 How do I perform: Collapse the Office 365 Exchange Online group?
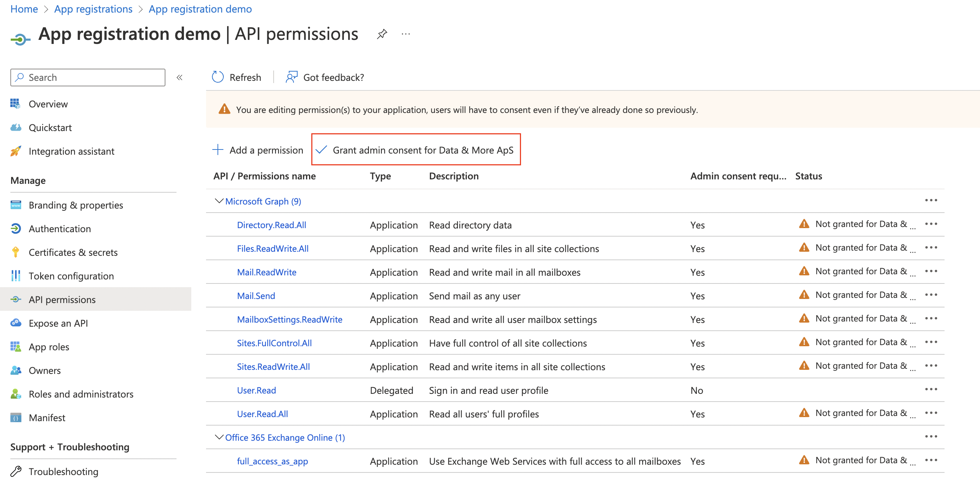[219, 437]
